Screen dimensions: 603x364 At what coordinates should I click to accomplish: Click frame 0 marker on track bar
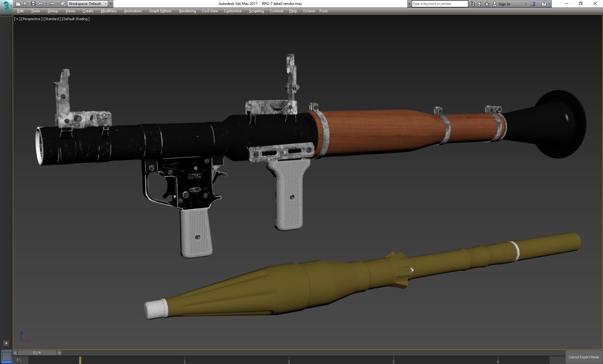tap(80, 360)
